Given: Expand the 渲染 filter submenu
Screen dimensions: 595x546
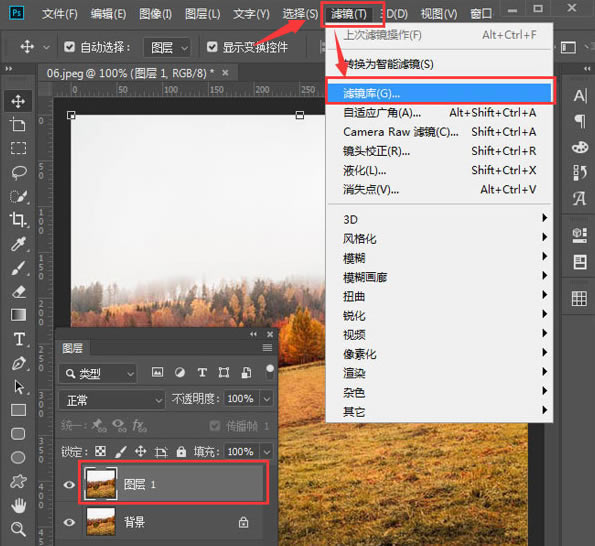Looking at the screenshot, I should point(439,373).
